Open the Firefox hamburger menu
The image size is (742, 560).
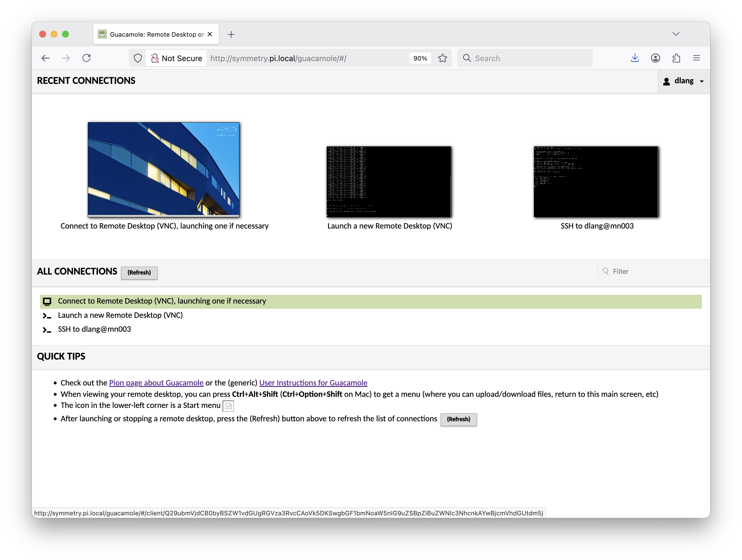(x=697, y=58)
